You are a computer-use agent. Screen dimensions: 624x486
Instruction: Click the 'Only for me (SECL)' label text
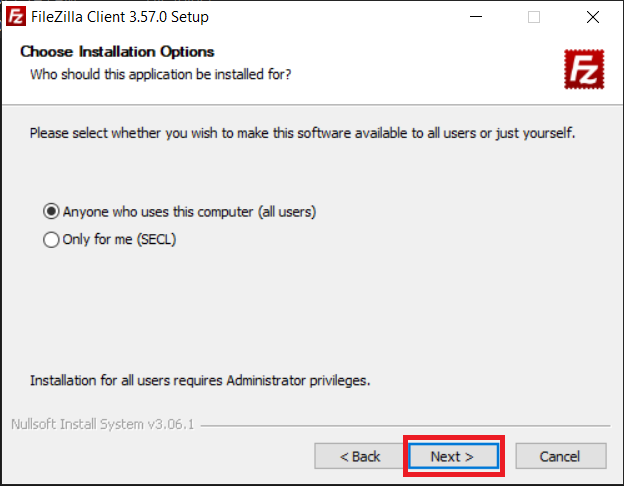[119, 240]
